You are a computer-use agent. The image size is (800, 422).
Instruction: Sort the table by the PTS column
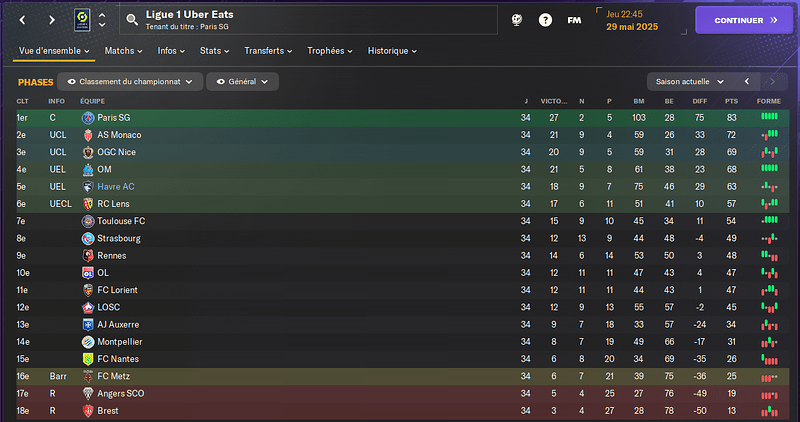point(731,101)
